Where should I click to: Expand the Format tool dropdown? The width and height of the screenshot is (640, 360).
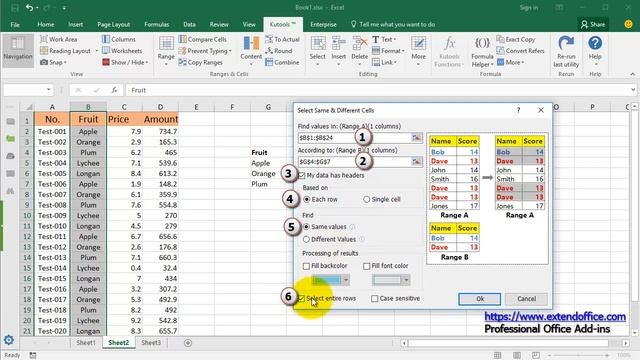(403, 51)
